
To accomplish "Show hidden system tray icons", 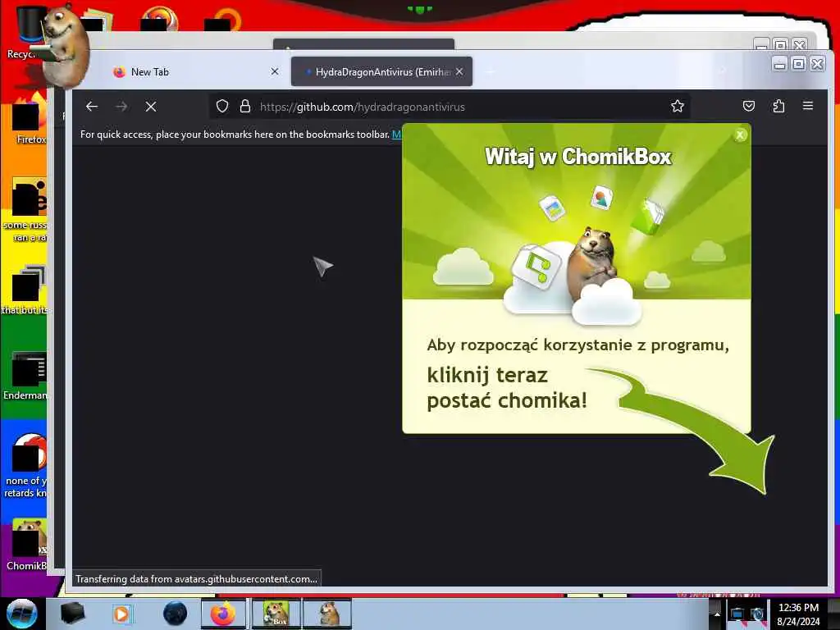I will 716,614.
